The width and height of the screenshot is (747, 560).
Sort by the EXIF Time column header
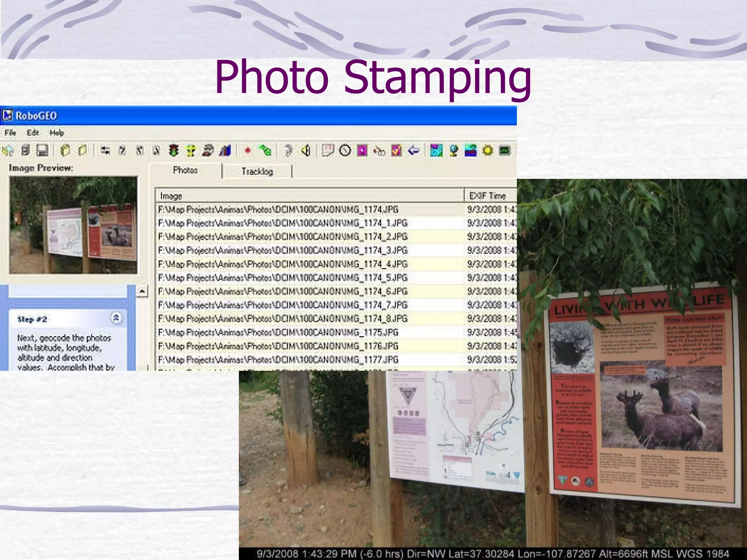[491, 195]
